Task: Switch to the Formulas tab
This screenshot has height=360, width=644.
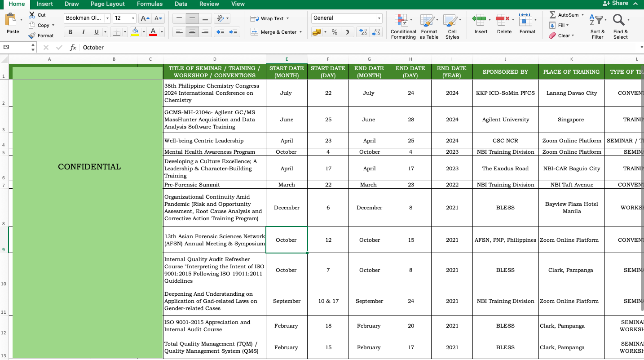Action: (150, 4)
